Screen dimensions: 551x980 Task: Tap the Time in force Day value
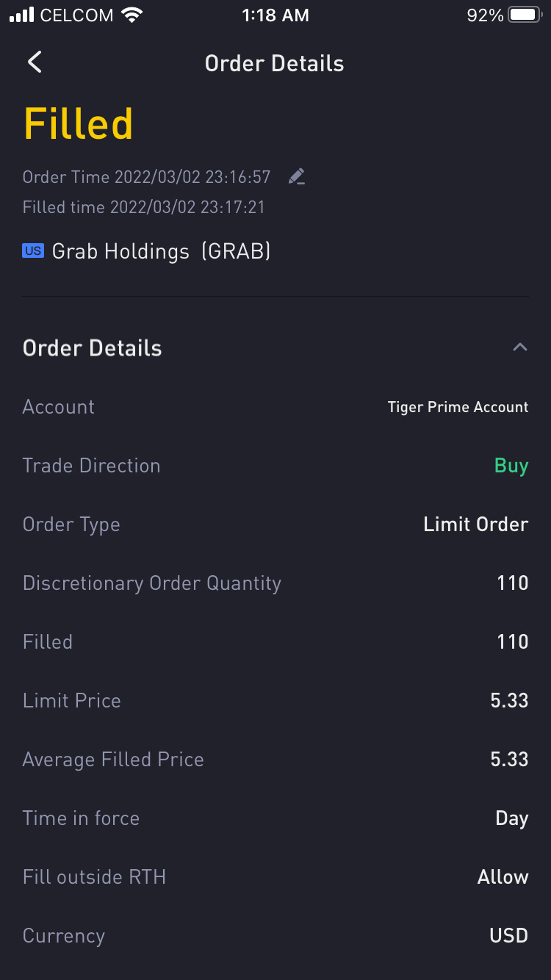tap(512, 818)
